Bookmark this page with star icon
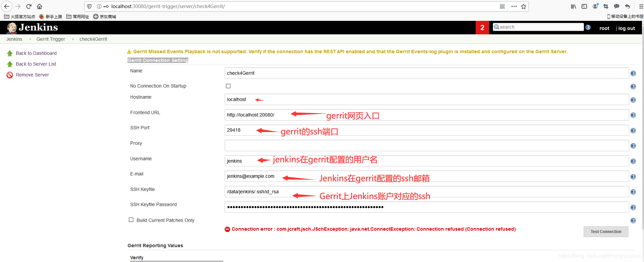This screenshot has width=644, height=262. pyautogui.click(x=524, y=6)
